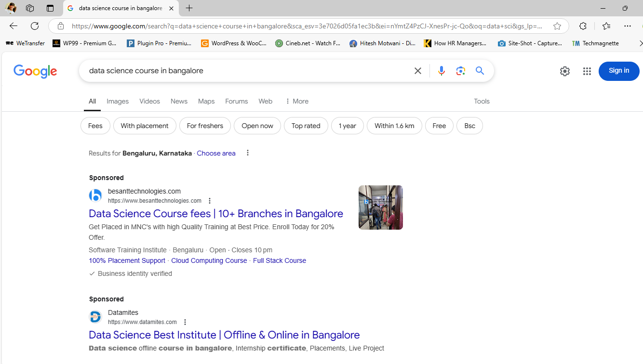Switch to the News tab
Image resolution: width=643 pixels, height=364 pixels.
[179, 101]
